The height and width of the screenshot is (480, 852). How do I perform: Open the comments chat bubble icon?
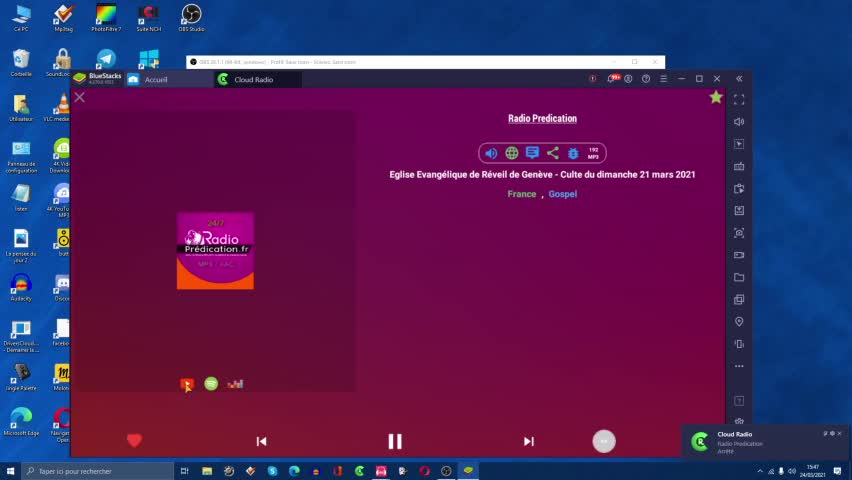(x=532, y=153)
